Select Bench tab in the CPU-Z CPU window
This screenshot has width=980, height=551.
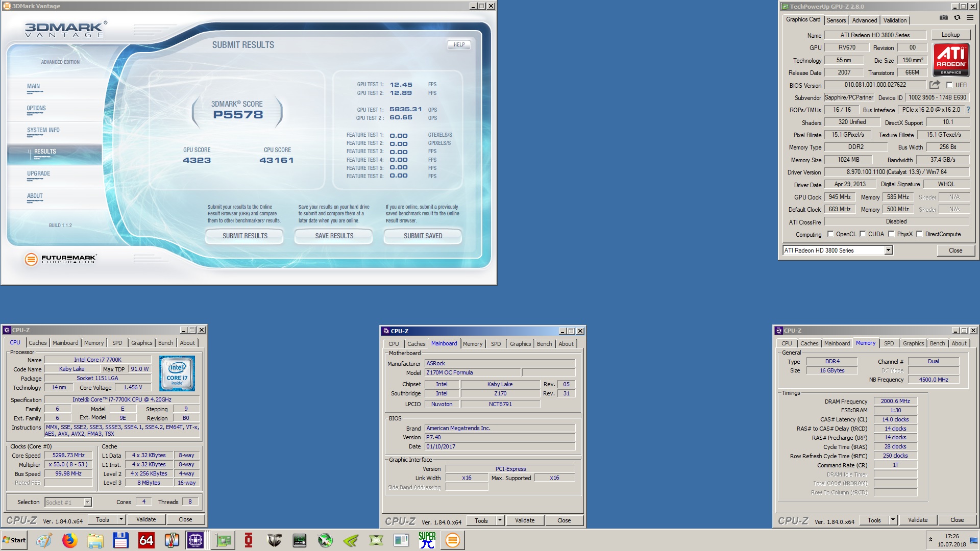click(x=165, y=343)
